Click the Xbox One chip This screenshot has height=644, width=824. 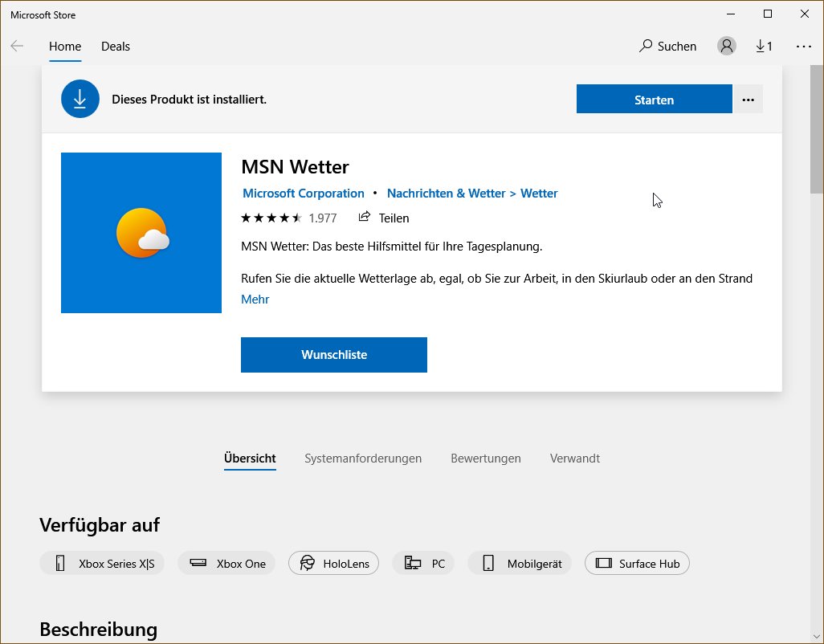coord(226,564)
